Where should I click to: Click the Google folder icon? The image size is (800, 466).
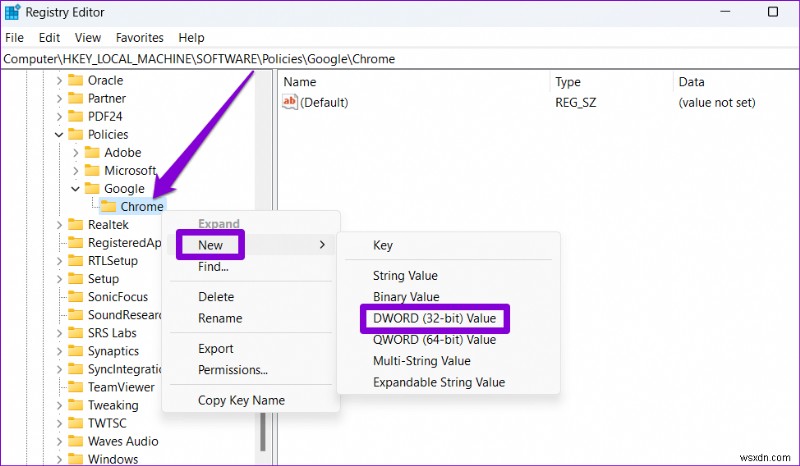92,188
